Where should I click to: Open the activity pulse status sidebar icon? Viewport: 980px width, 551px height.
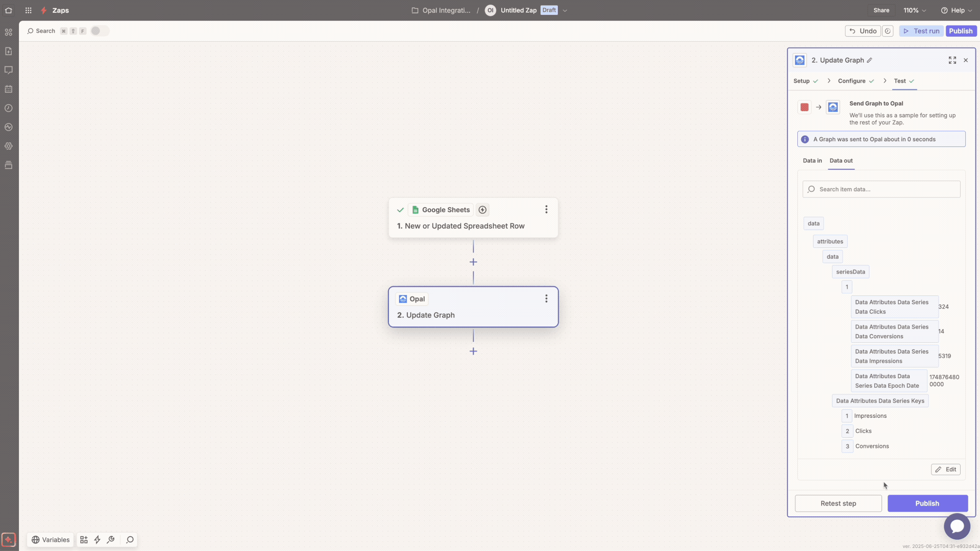point(9,127)
